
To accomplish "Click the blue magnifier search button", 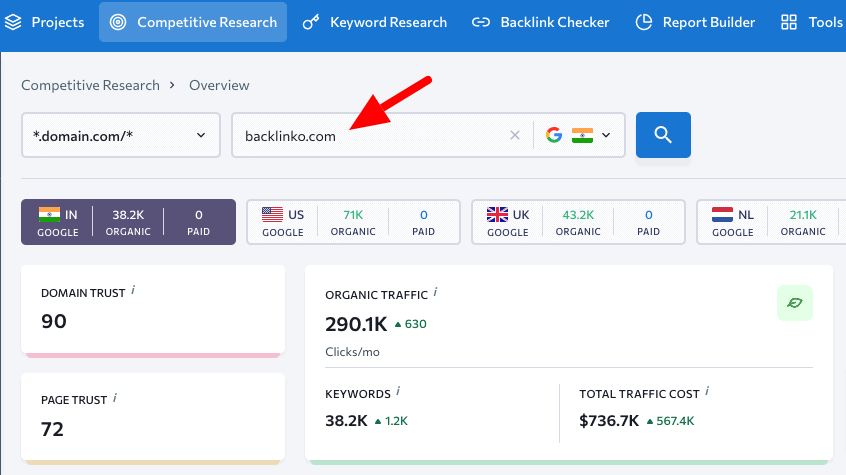I will 663,135.
